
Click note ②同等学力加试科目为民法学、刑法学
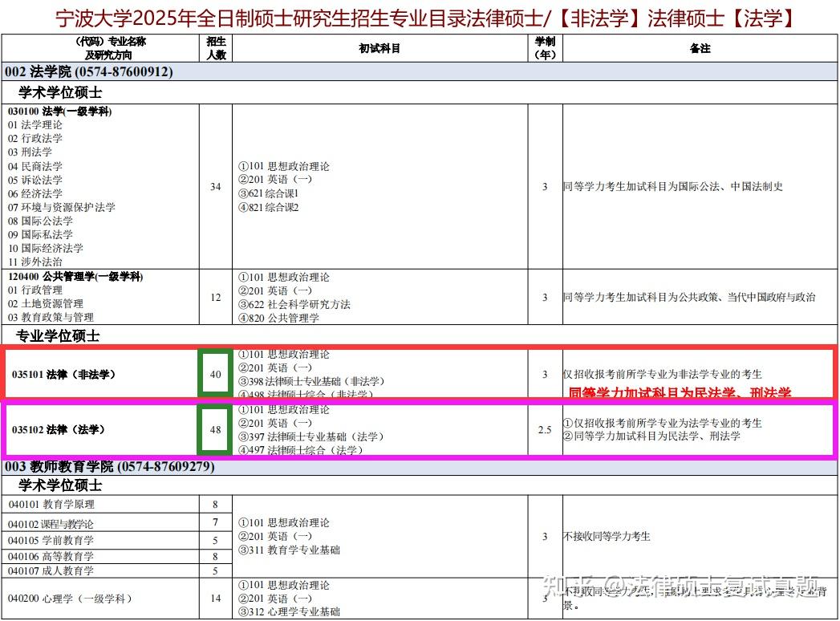coord(652,436)
